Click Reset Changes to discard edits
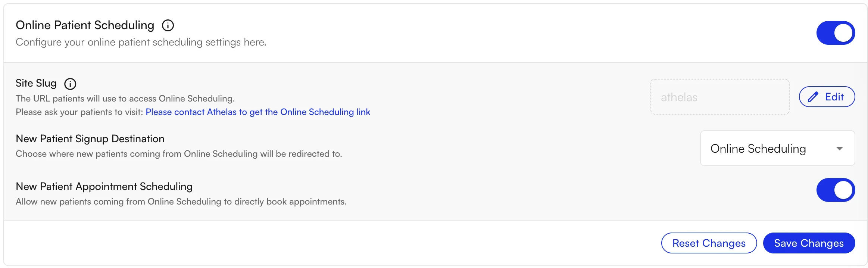This screenshot has width=868, height=268. (709, 243)
